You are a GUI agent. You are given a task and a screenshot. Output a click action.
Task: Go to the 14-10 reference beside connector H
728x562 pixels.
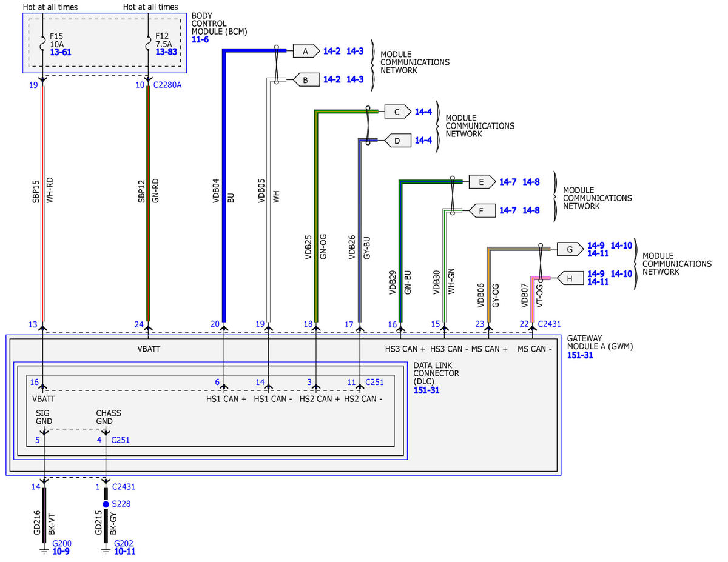(621, 273)
